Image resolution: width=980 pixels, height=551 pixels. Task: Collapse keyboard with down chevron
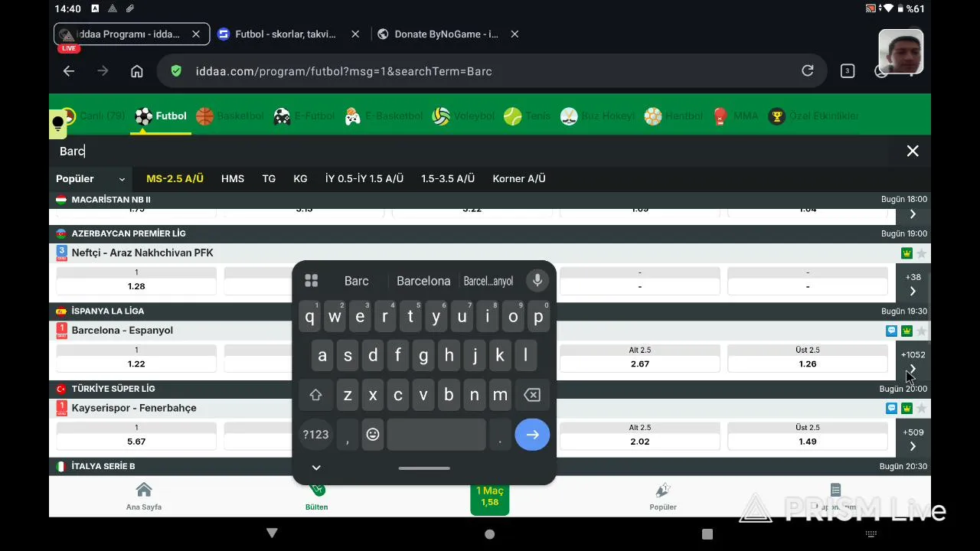pos(316,468)
